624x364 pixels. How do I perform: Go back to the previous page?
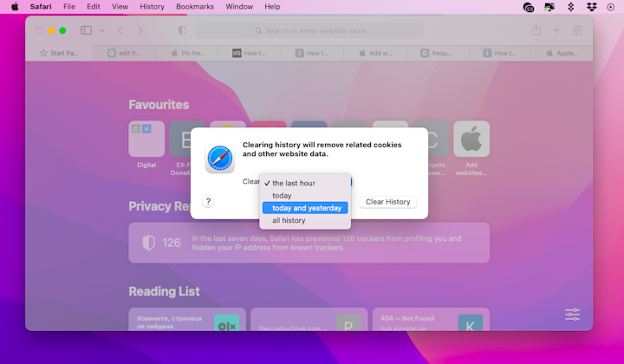point(120,30)
